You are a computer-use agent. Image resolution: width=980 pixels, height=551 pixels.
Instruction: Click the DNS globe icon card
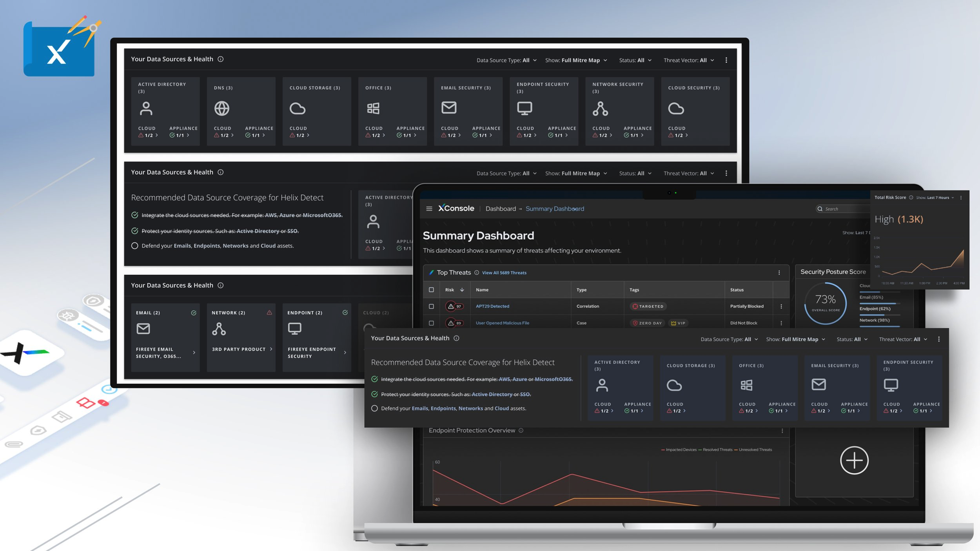pyautogui.click(x=222, y=109)
